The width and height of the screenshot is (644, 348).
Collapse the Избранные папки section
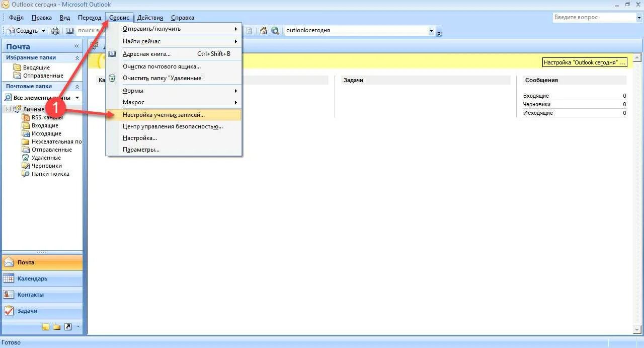click(x=77, y=57)
